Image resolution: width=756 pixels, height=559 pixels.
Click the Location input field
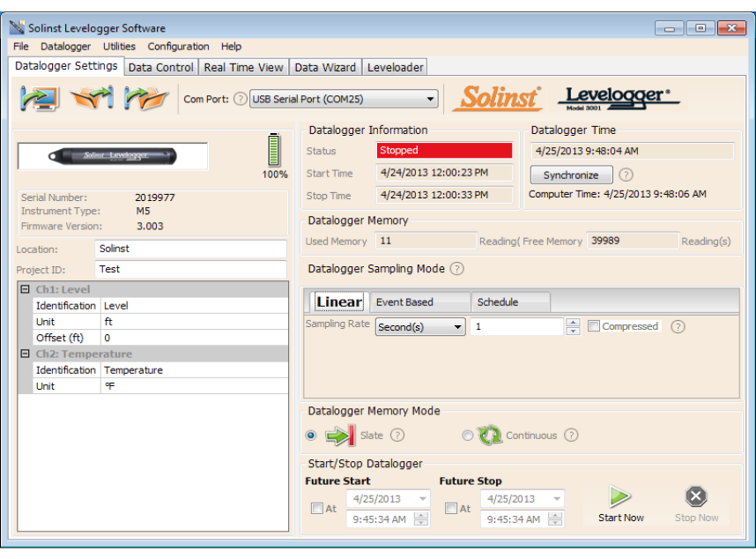point(190,249)
